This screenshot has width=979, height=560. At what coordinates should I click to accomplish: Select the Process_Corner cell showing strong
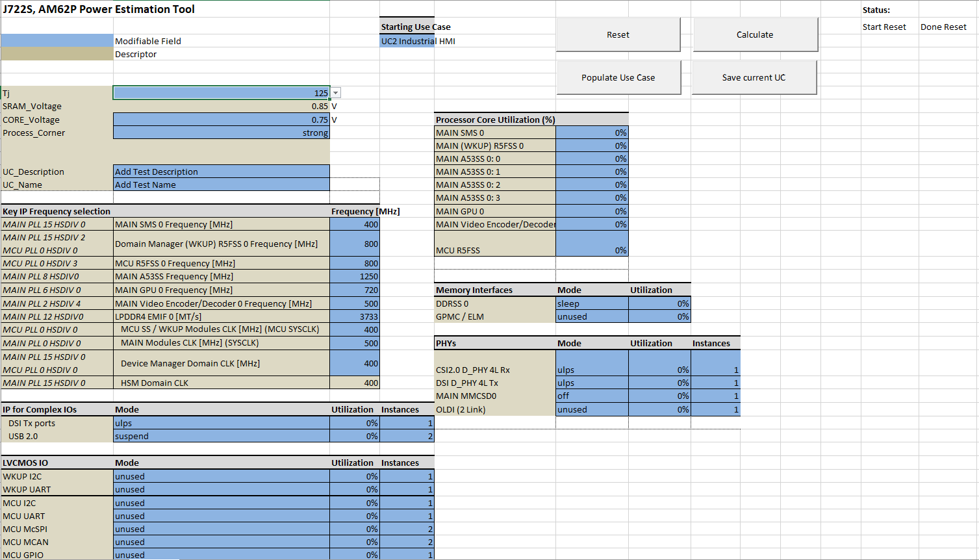click(222, 133)
